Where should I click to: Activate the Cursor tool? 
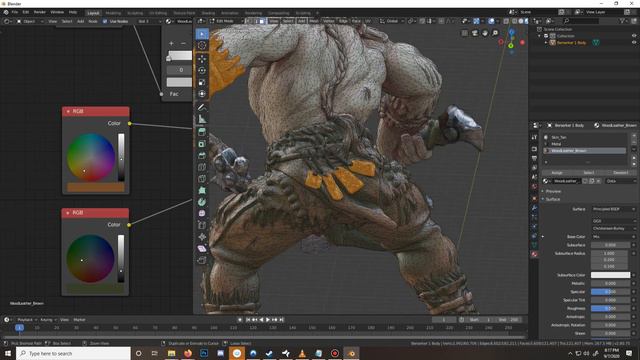click(202, 46)
